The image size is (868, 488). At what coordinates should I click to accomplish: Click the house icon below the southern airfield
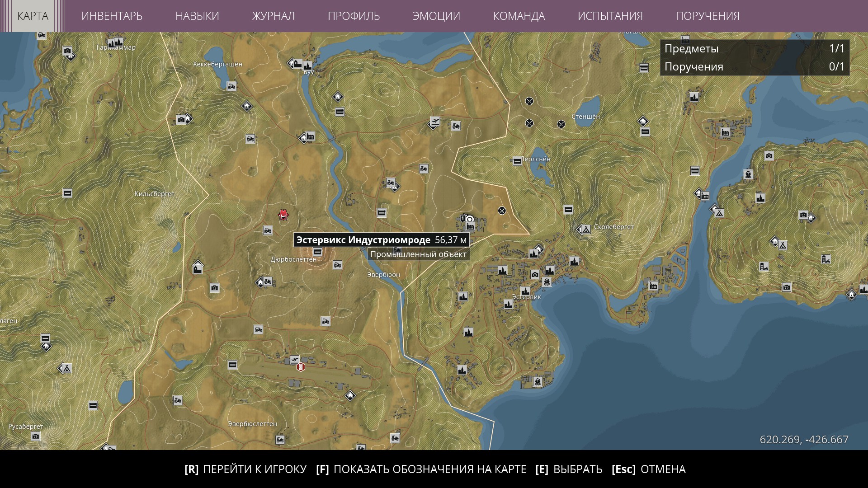(x=350, y=395)
